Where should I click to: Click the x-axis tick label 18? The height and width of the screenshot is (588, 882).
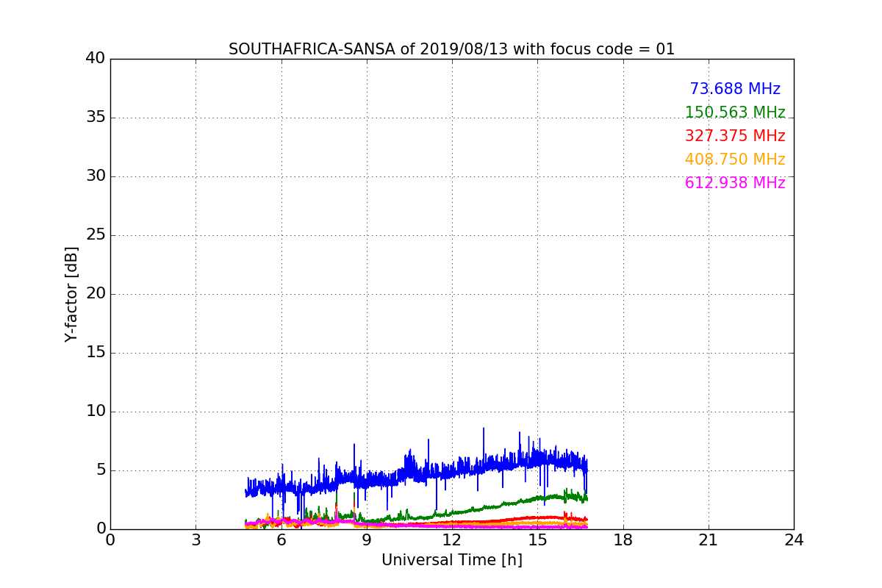pos(623,540)
